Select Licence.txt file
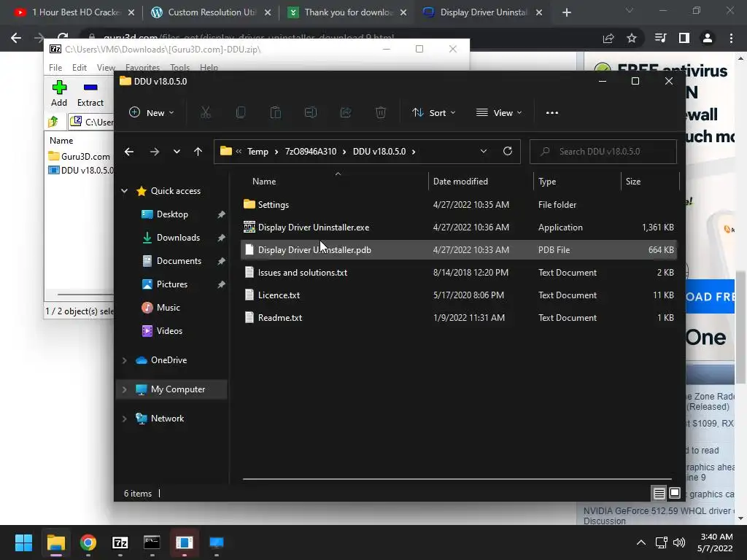 (x=458, y=295)
